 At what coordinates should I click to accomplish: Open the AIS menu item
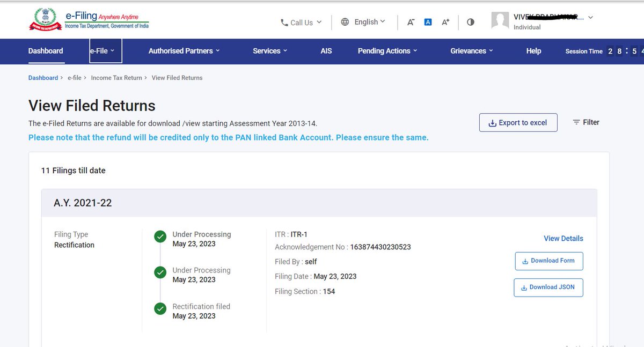[326, 51]
